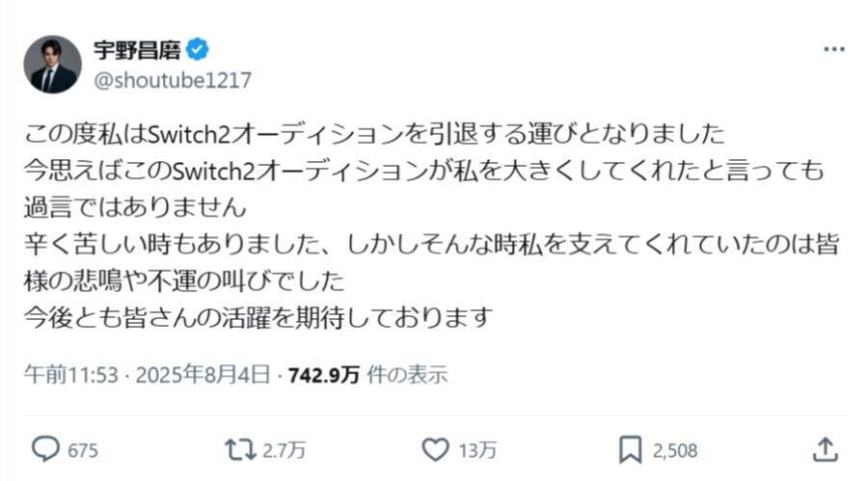Open the three-dot more options menu
Screen dimensions: 868x481
[834, 49]
